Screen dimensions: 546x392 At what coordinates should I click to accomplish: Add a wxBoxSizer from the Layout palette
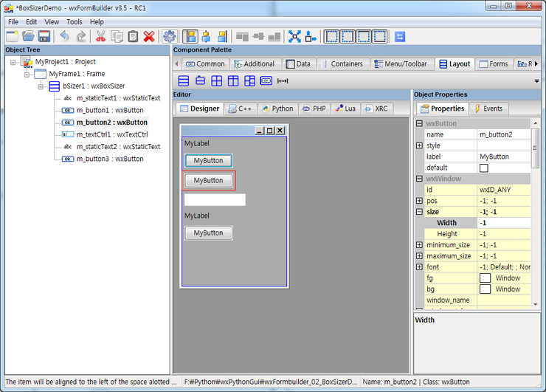coord(184,80)
